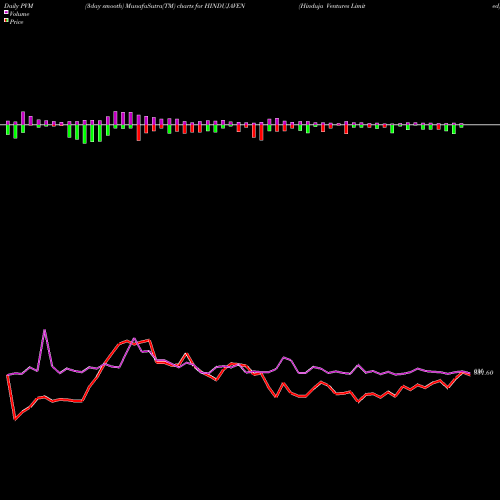Click the MunafaSutra charts for HINDUJAVEN heading
Image resolution: width=500 pixels, height=500 pixels.
pyautogui.click(x=165, y=6)
